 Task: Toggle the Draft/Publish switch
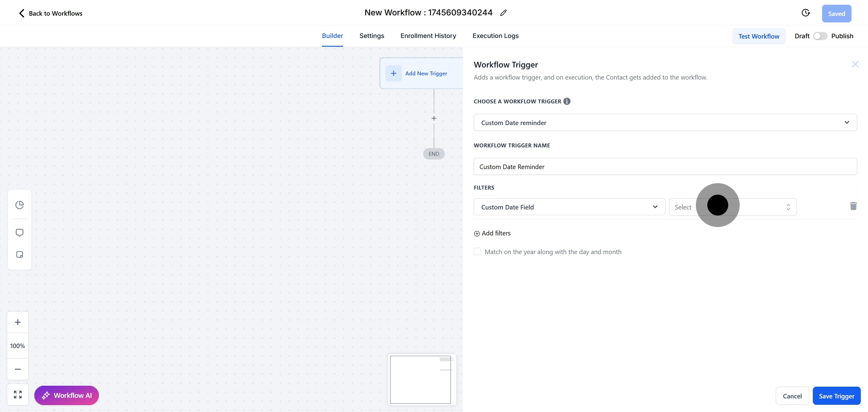820,36
